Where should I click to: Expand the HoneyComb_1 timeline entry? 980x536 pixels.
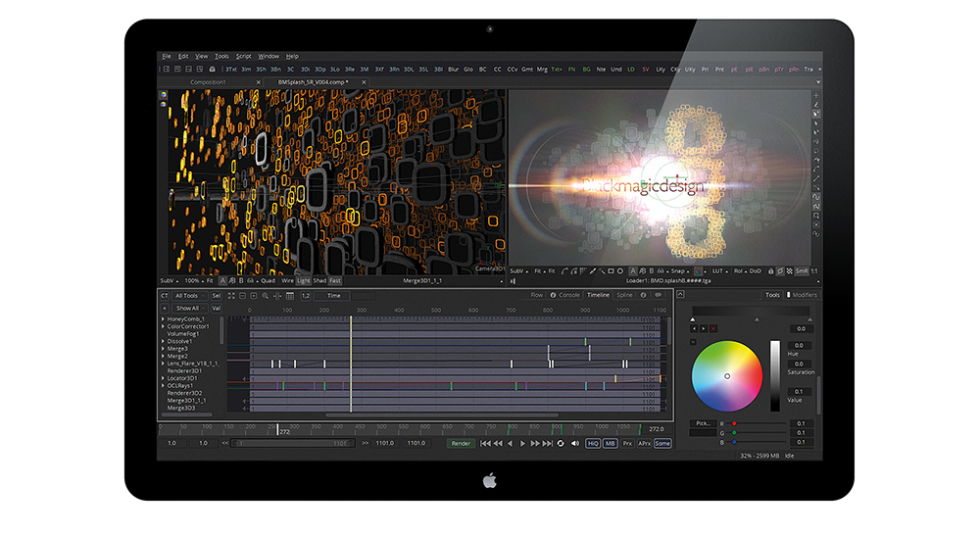point(163,319)
